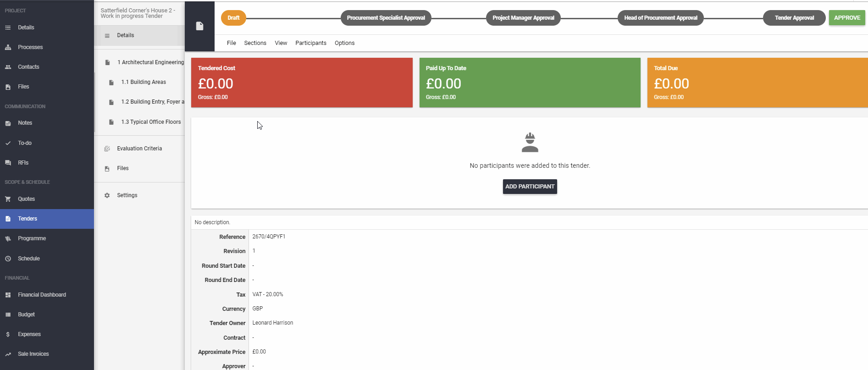Screen dimensions: 868x370
Task: Open the Options menu
Action: pos(344,43)
